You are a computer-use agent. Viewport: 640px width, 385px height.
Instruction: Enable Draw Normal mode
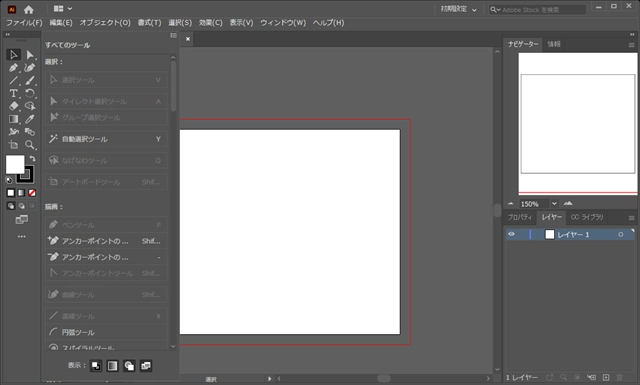click(x=11, y=206)
